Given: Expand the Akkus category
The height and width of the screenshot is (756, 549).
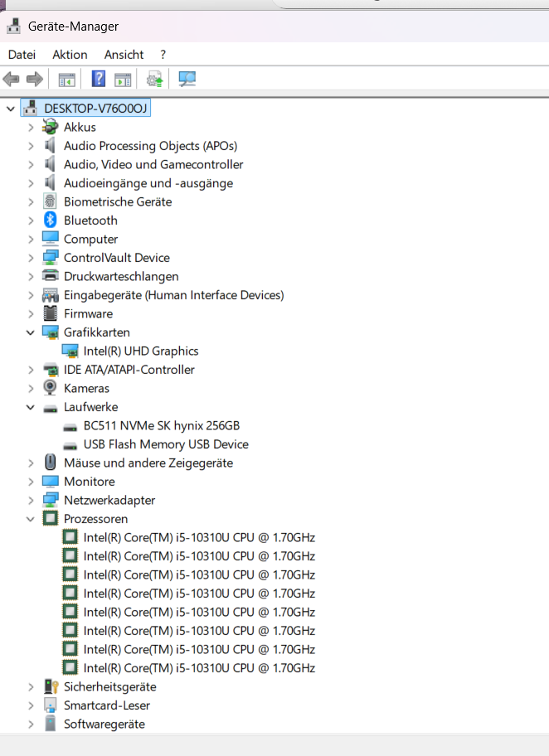Looking at the screenshot, I should (31, 128).
